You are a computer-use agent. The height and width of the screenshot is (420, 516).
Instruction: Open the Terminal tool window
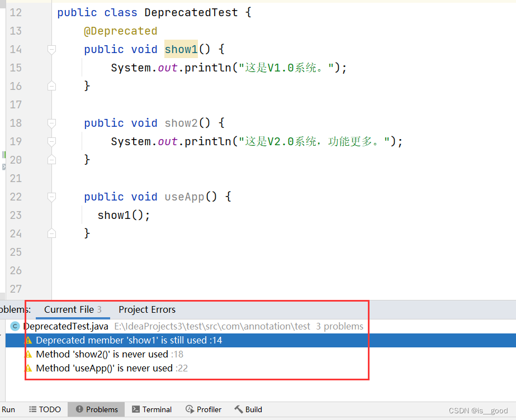click(152, 409)
